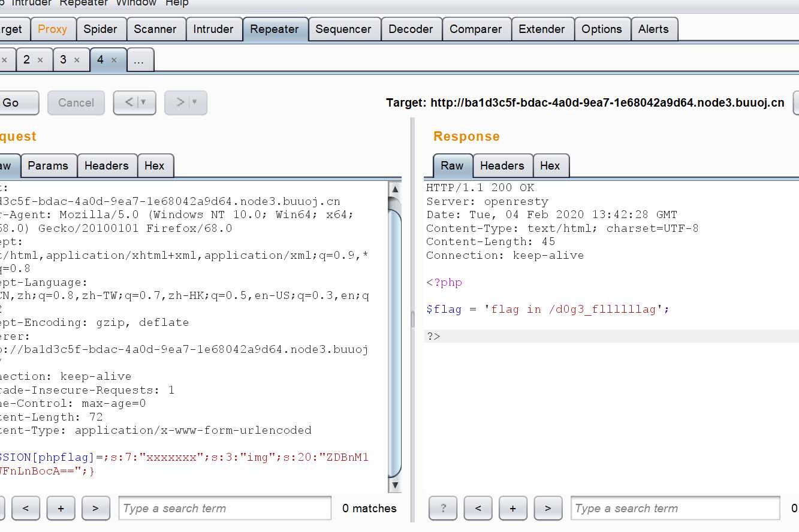Switch to the Alerts tab
The image size is (799, 532).
click(653, 29)
